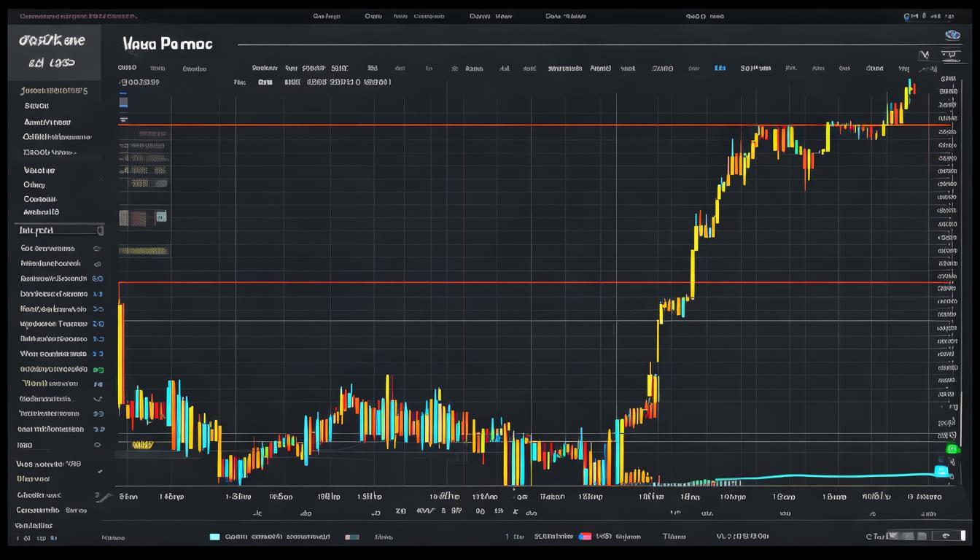This screenshot has height=560, width=980.
Task: Toggle the eye icon on second sidebar list row
Action: 97,264
